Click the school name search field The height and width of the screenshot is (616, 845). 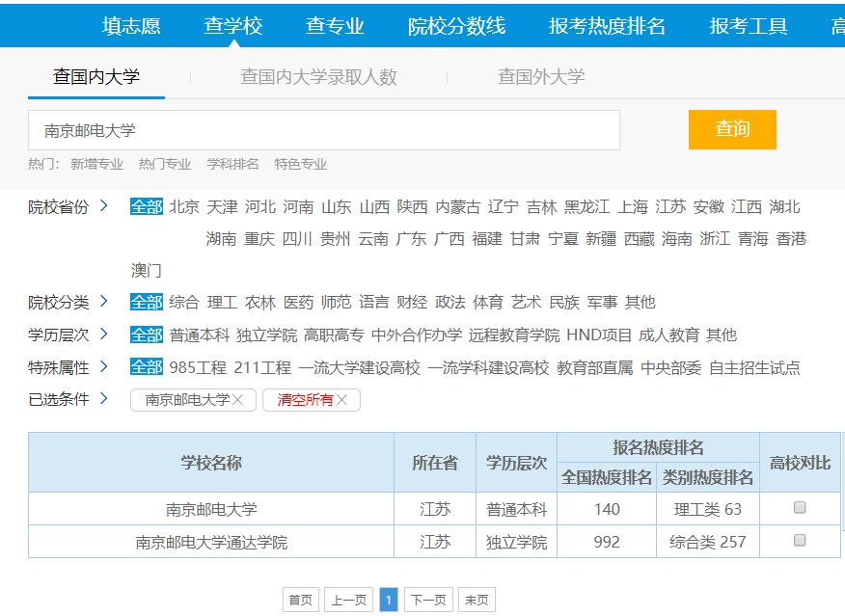tap(324, 130)
